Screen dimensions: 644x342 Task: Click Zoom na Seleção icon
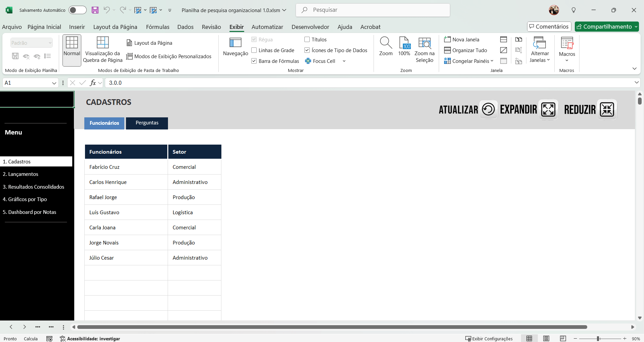point(424,43)
